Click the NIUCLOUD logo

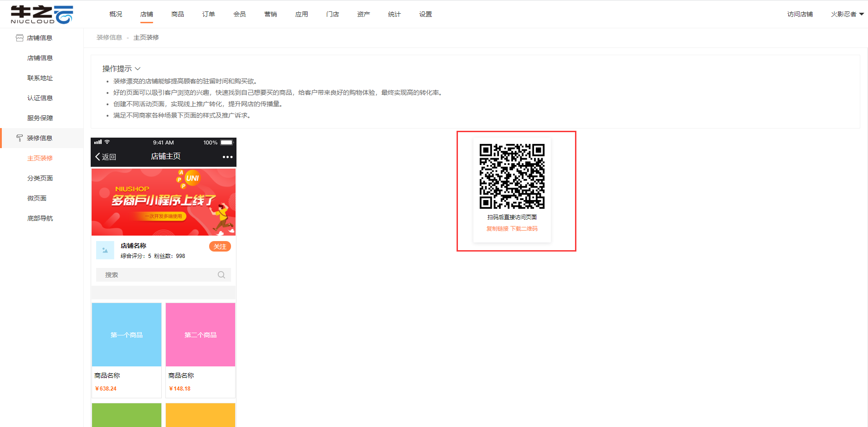click(x=41, y=14)
